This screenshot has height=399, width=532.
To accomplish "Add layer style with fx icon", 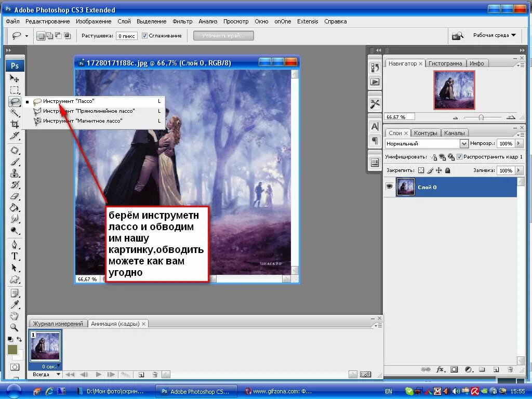I will point(440,369).
